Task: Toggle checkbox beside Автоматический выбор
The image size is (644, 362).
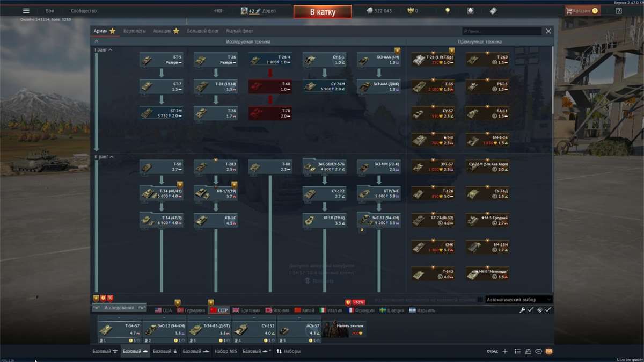Action: point(480,300)
